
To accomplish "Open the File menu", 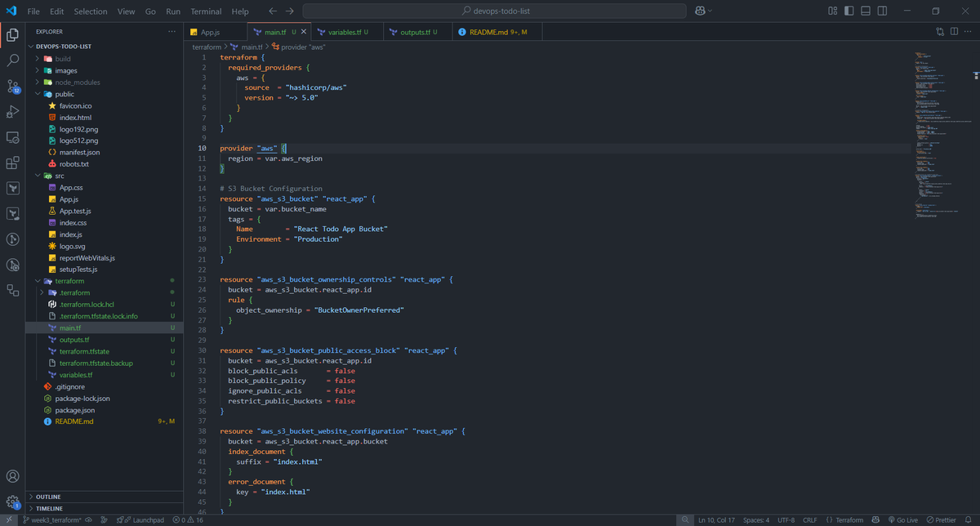I will click(x=33, y=11).
